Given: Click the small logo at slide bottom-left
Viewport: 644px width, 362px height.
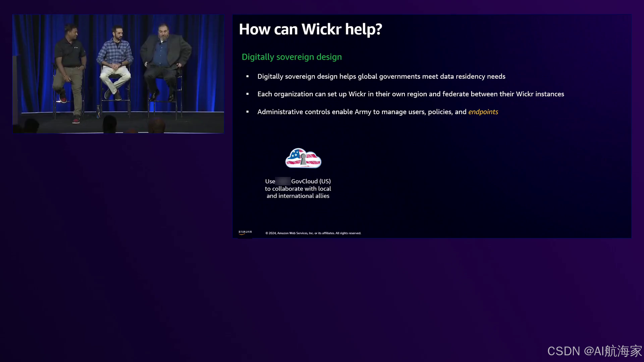Looking at the screenshot, I should click(245, 232).
